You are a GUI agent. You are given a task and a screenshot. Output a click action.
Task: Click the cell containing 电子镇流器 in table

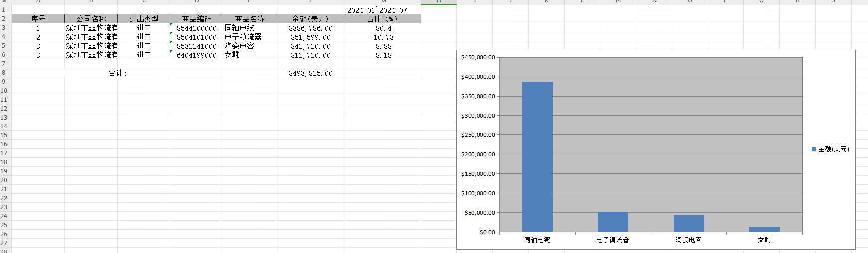point(243,37)
